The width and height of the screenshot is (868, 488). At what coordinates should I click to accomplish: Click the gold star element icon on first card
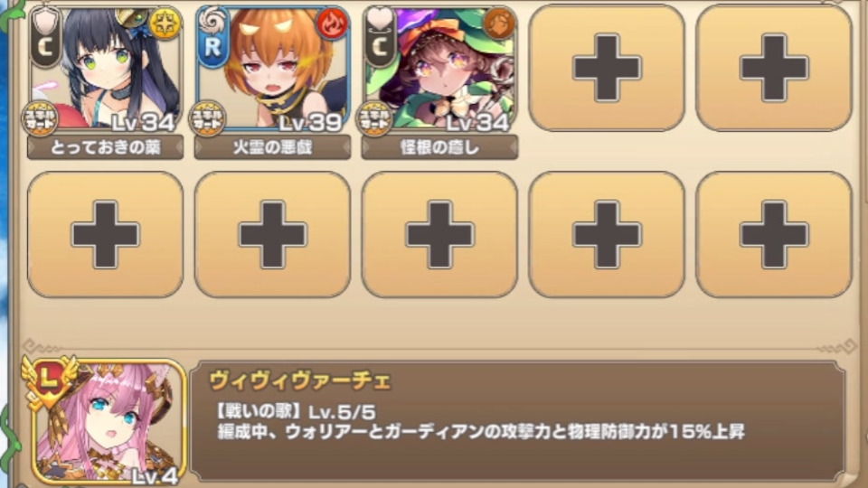pos(165,23)
